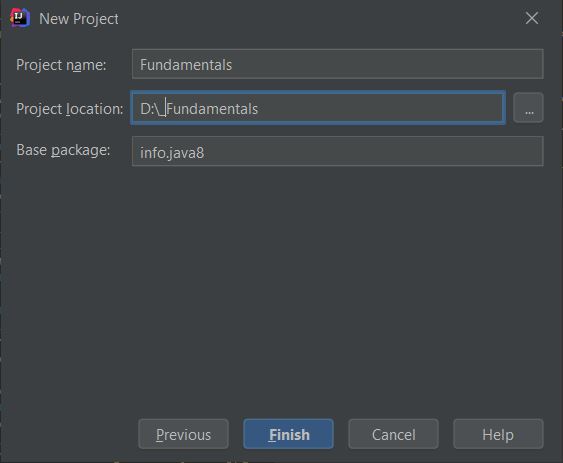The height and width of the screenshot is (463, 563).
Task: Click the Project location input field
Action: pyautogui.click(x=318, y=108)
